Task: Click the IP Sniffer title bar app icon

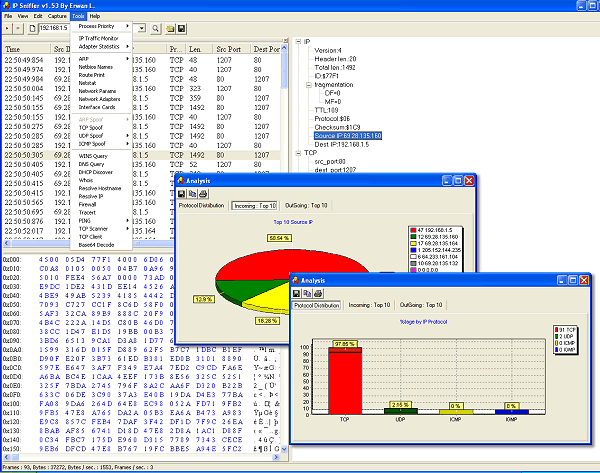Action: click(x=7, y=5)
